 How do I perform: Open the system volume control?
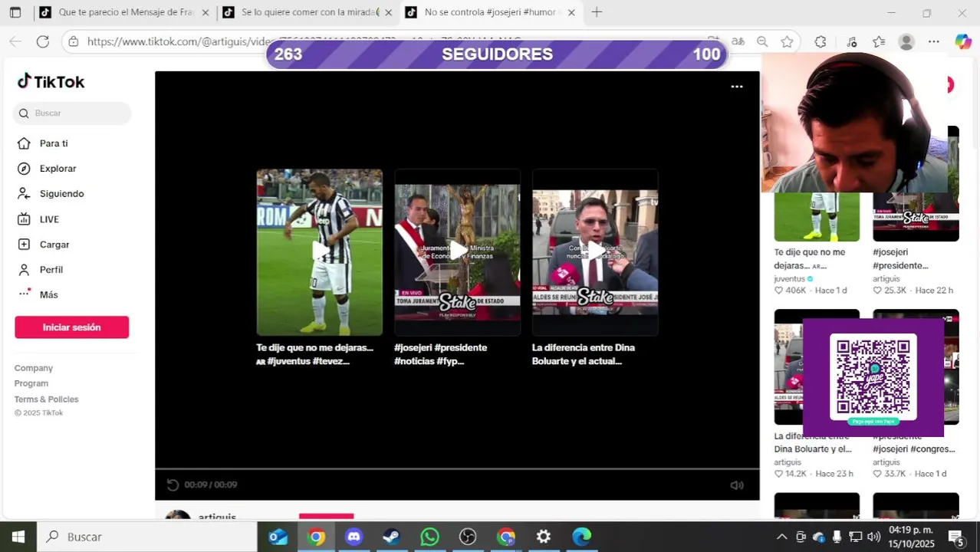(x=873, y=537)
